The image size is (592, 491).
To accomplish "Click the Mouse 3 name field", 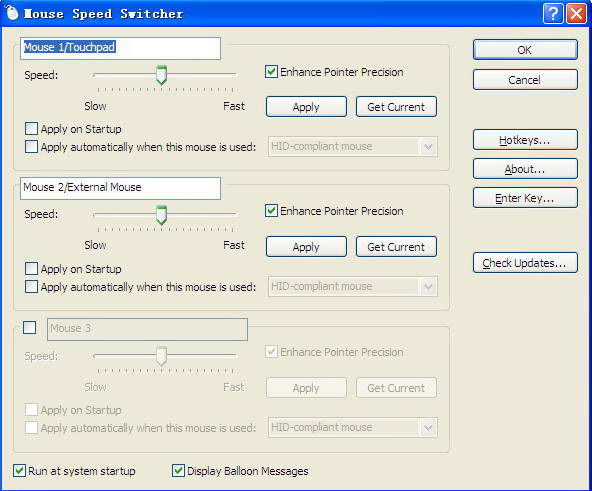I will [147, 329].
